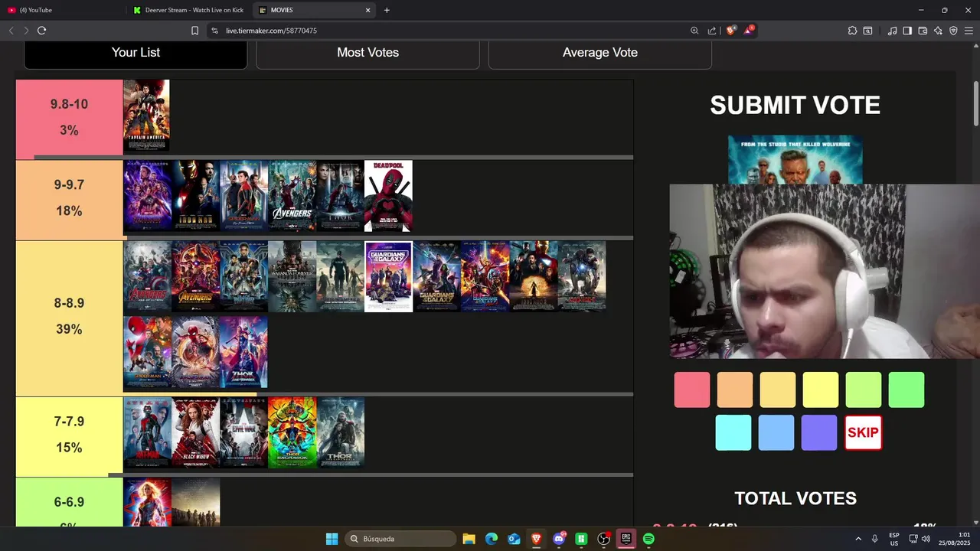980x551 pixels.
Task: Share this page via the share icon
Action: pyautogui.click(x=712, y=31)
